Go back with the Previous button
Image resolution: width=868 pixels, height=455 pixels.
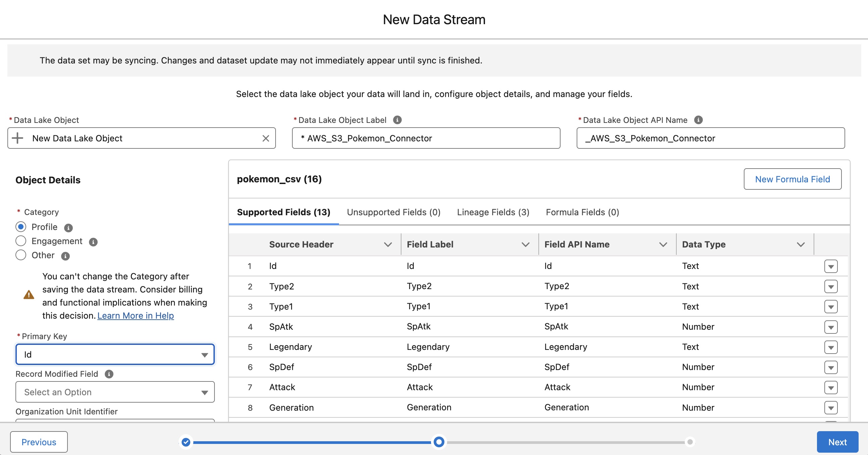pos(39,442)
